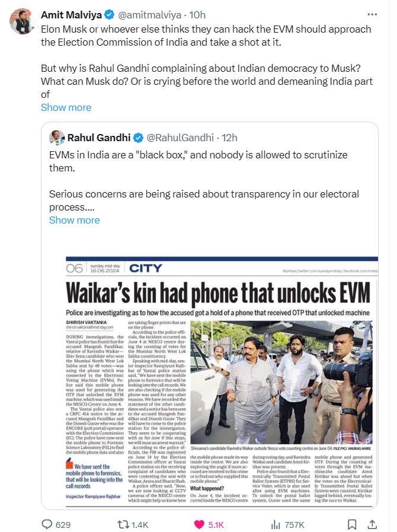
Task: Open the share upload arrow icon
Action: click(x=372, y=524)
